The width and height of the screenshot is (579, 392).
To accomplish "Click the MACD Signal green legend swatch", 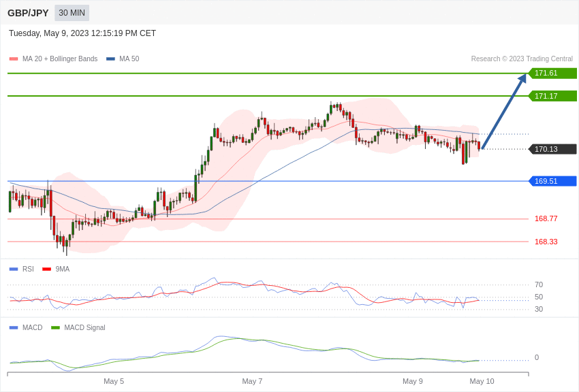I will pyautogui.click(x=55, y=327).
